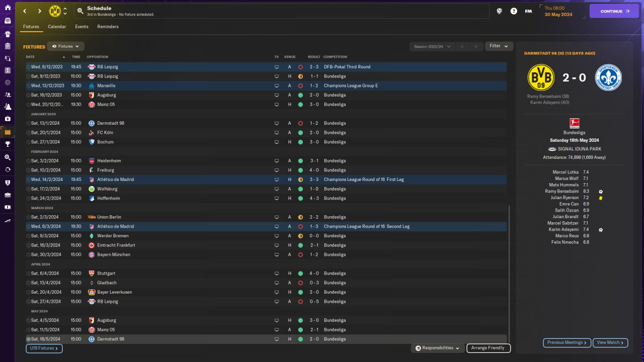
Task: Select the Hoffenheim fixture row
Action: [x=266, y=199]
